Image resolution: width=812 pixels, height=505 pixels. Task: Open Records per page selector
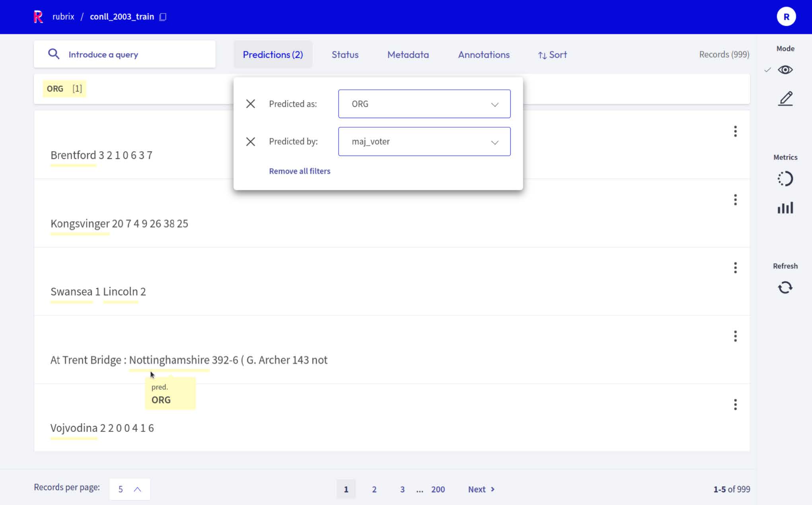[x=130, y=489]
